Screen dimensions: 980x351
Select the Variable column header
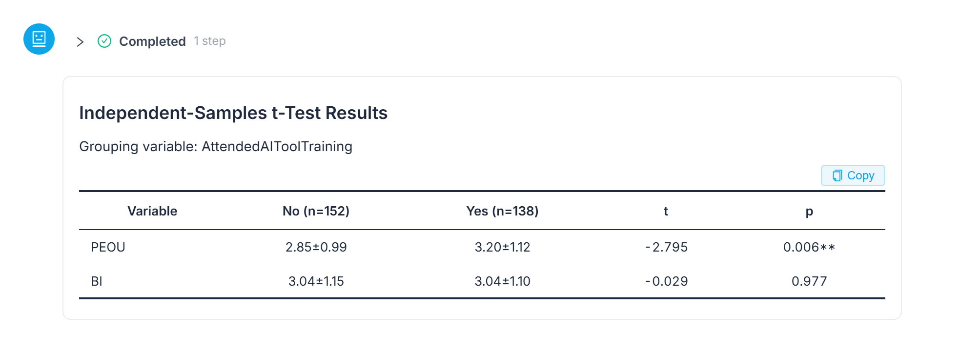pos(152,211)
